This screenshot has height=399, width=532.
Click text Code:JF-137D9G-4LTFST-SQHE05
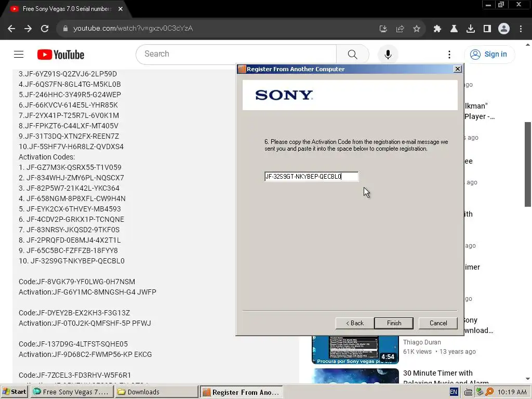(x=73, y=344)
